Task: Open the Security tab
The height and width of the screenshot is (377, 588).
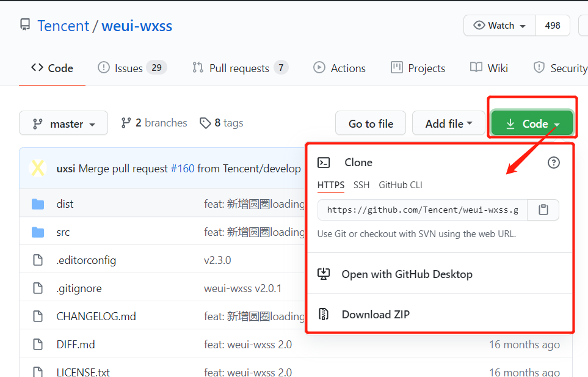Action: [x=561, y=68]
